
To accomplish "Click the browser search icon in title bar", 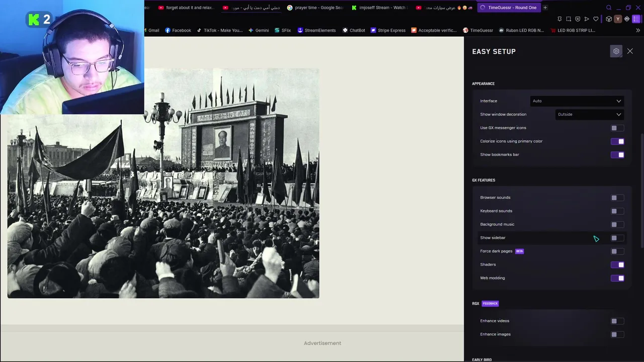I will (609, 8).
